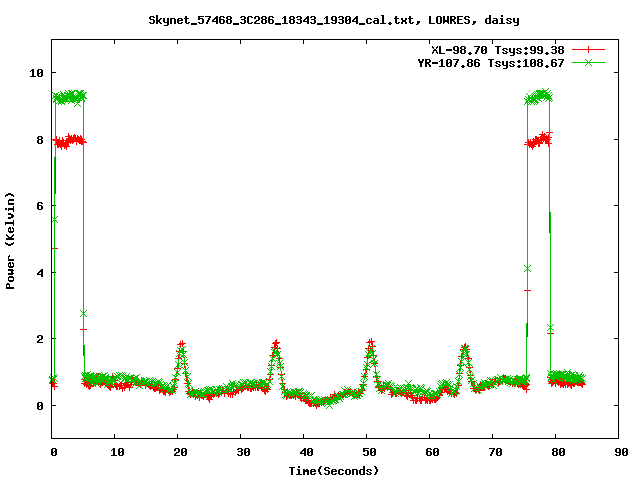Click x-axis tick label 30
The height and width of the screenshot is (480, 640).
click(243, 452)
